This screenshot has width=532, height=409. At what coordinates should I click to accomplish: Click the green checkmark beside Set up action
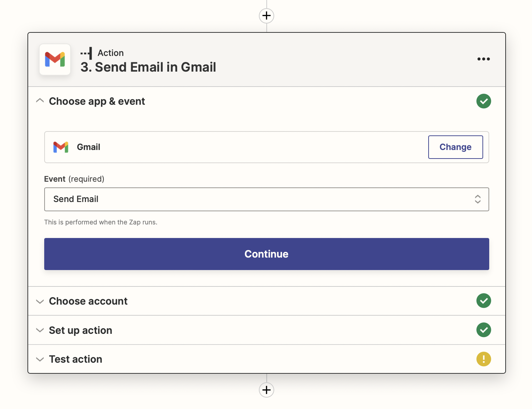484,330
